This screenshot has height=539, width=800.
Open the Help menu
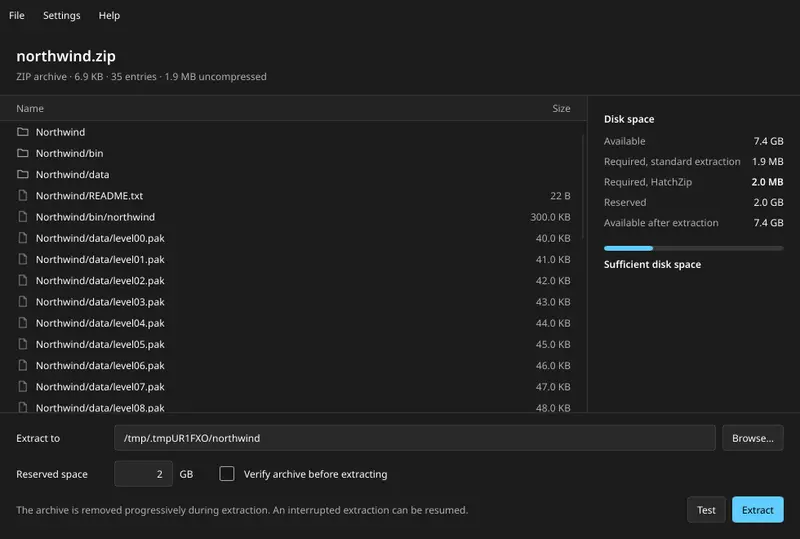[109, 15]
